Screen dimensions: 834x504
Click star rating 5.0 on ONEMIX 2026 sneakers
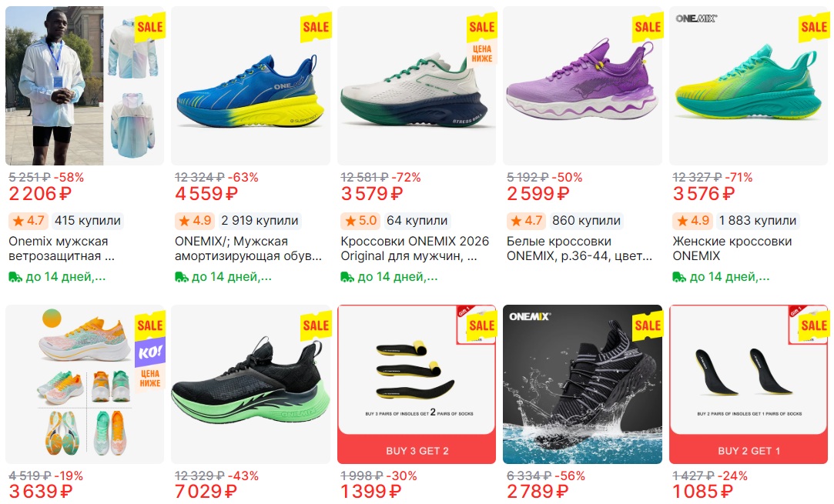[x=360, y=221]
